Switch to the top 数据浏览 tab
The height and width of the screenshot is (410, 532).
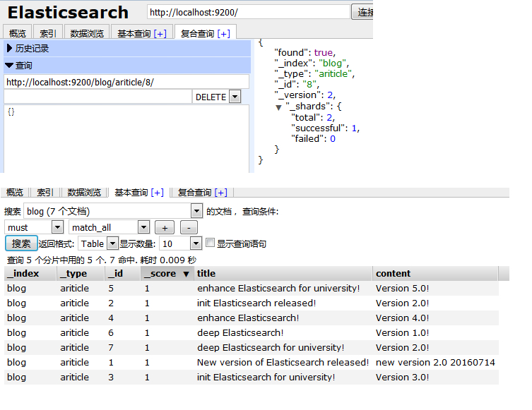(87, 33)
